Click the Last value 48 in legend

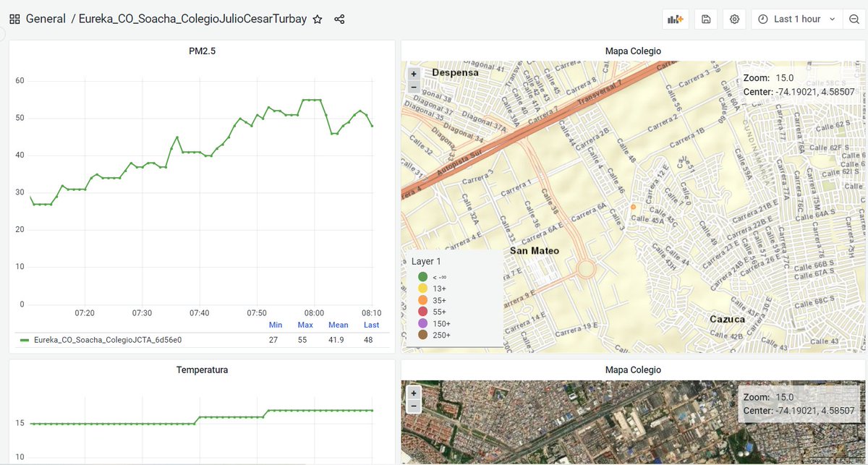point(368,340)
